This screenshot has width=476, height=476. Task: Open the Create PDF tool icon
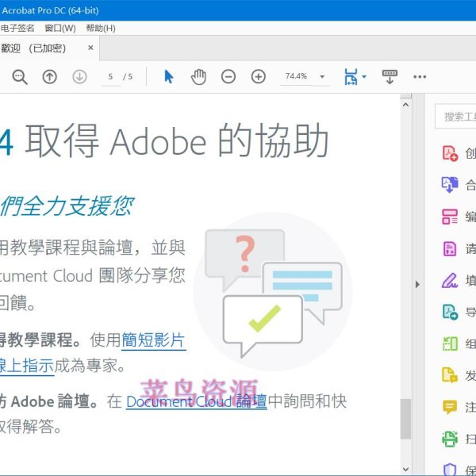pos(450,154)
